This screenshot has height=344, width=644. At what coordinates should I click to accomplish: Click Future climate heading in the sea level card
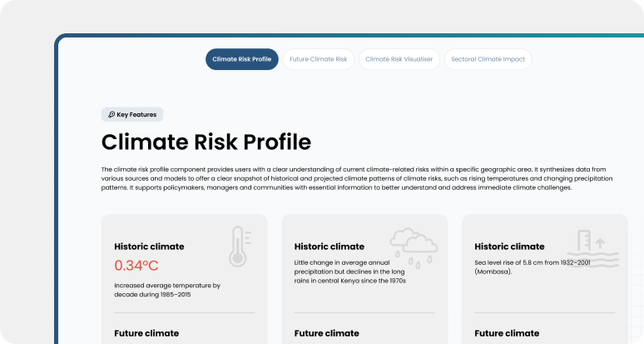[x=507, y=333]
